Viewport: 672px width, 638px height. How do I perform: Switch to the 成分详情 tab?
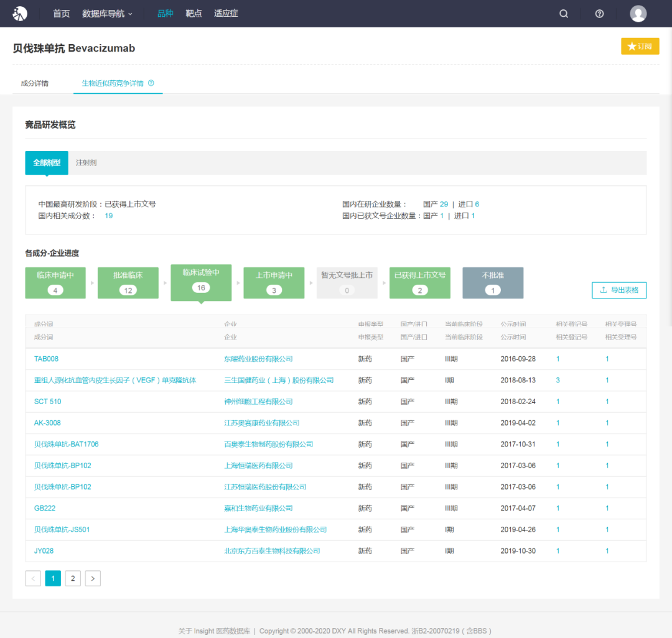(x=35, y=83)
